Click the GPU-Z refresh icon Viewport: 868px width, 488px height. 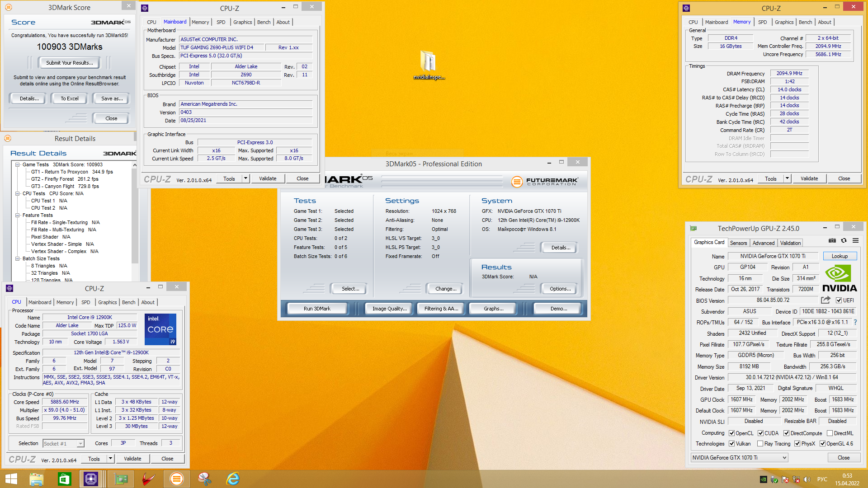click(844, 241)
